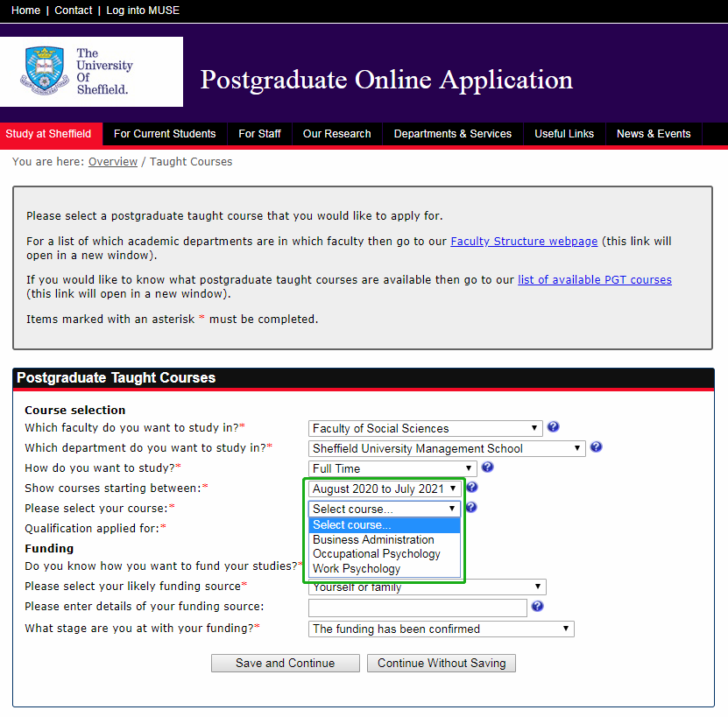Click the Course selection subheading

pyautogui.click(x=75, y=411)
